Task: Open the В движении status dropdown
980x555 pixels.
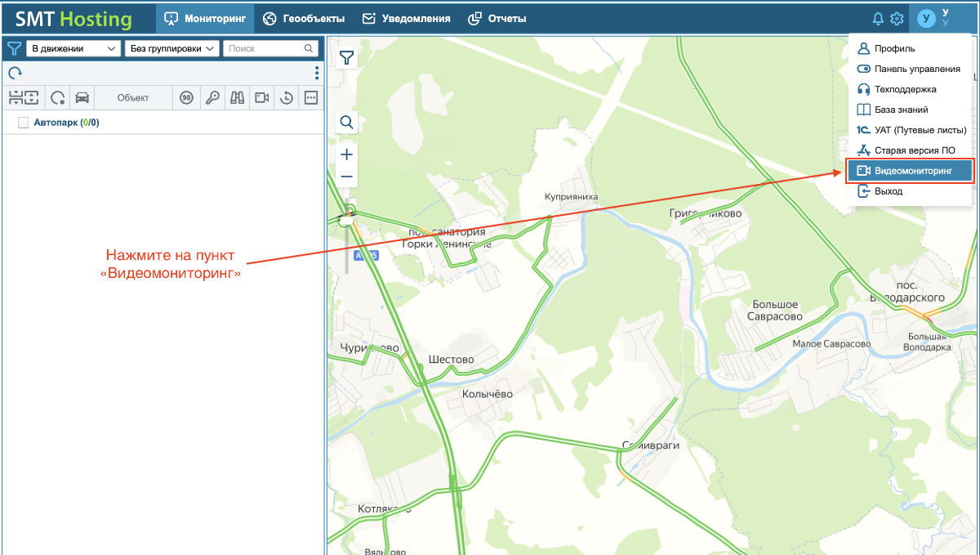Action: tap(73, 49)
